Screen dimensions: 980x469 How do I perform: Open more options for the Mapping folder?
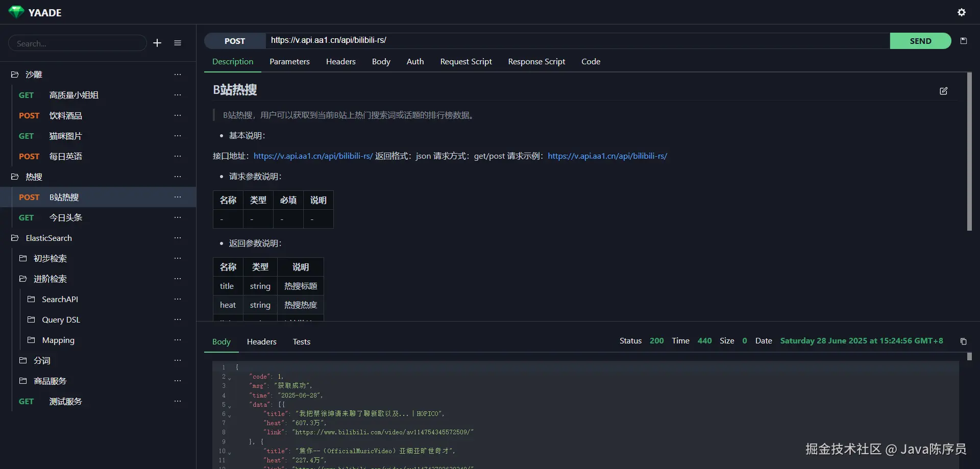[x=178, y=340]
